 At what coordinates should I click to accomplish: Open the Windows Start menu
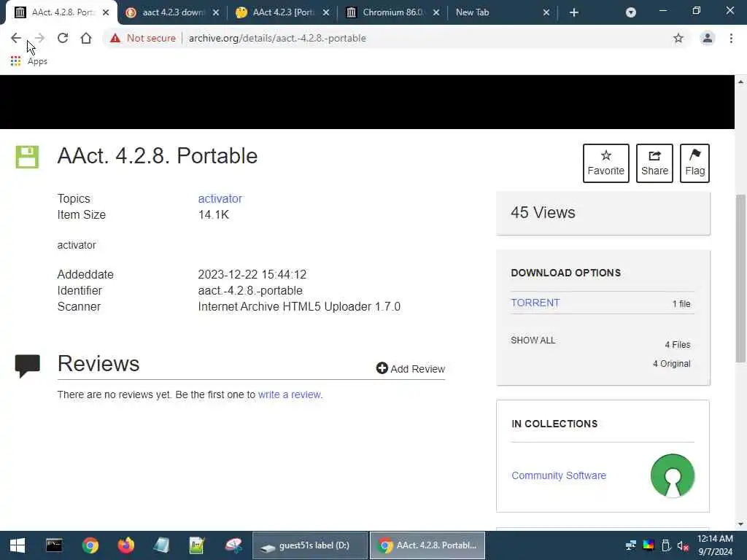click(18, 545)
